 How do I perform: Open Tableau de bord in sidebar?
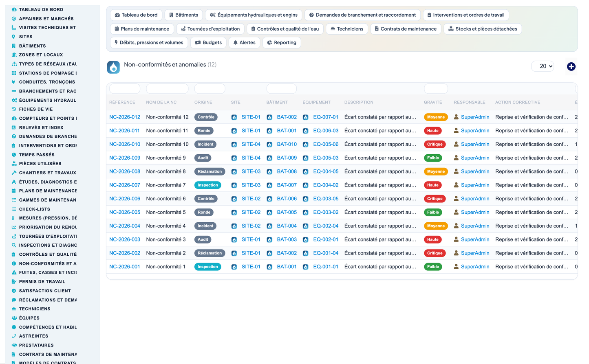(x=41, y=9)
